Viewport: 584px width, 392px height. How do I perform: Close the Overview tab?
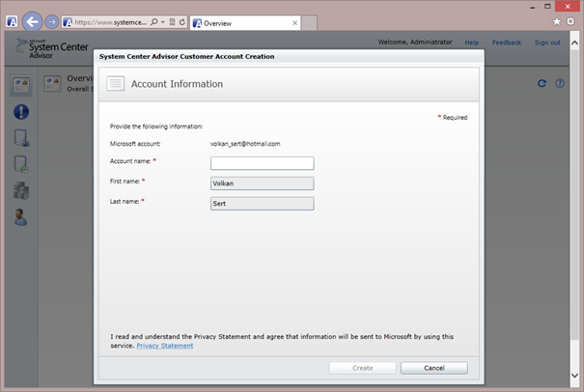click(x=295, y=23)
